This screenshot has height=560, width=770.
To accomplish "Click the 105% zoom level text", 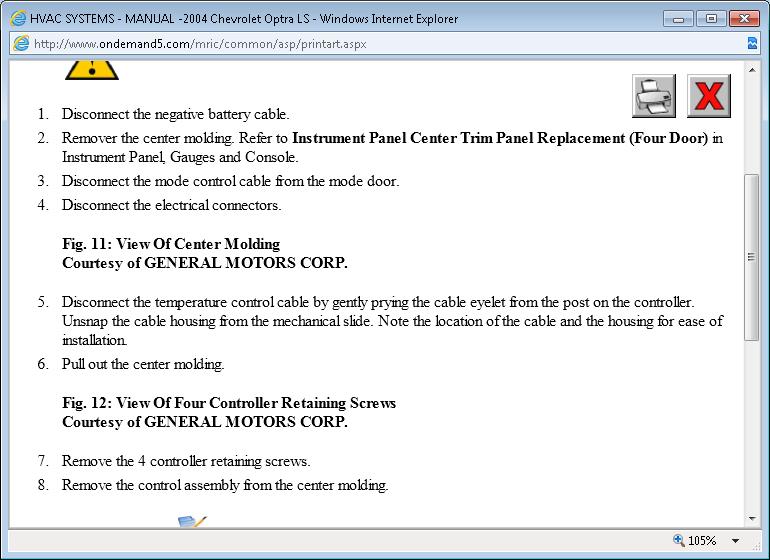I will coord(702,540).
